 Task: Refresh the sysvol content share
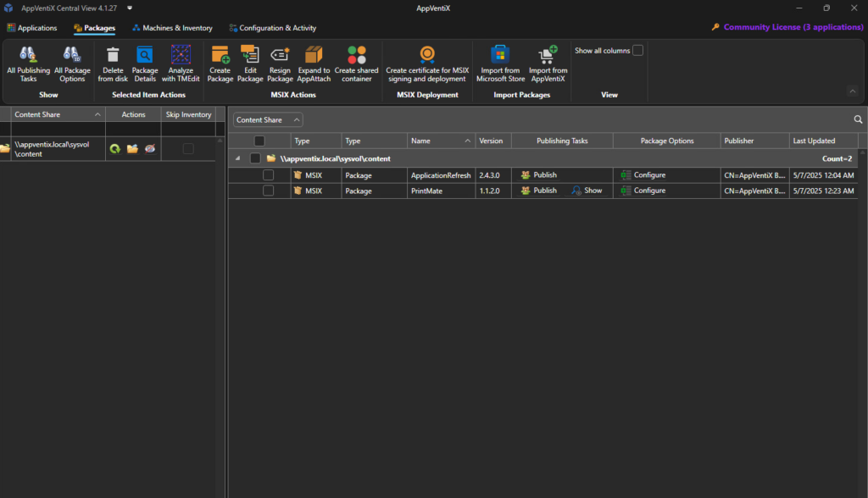[x=115, y=147]
